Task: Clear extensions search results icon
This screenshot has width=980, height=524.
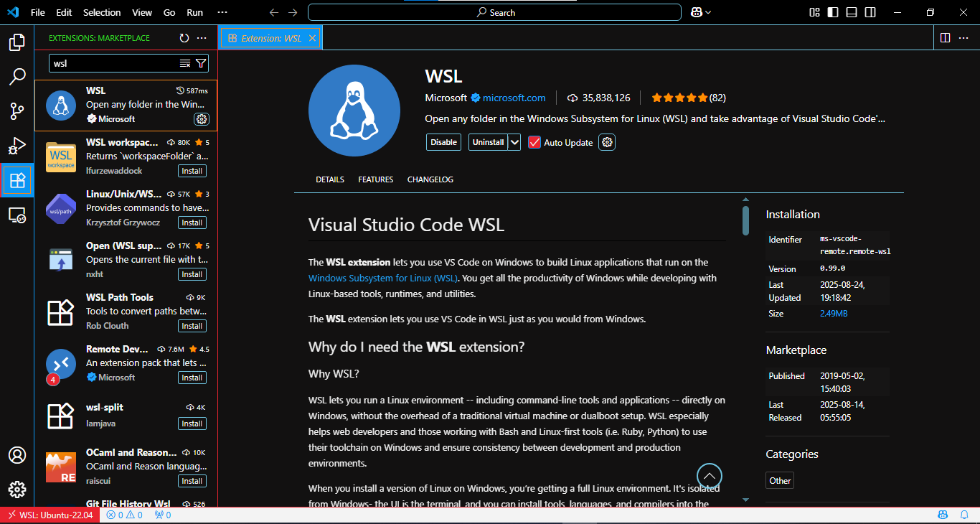Action: point(185,63)
